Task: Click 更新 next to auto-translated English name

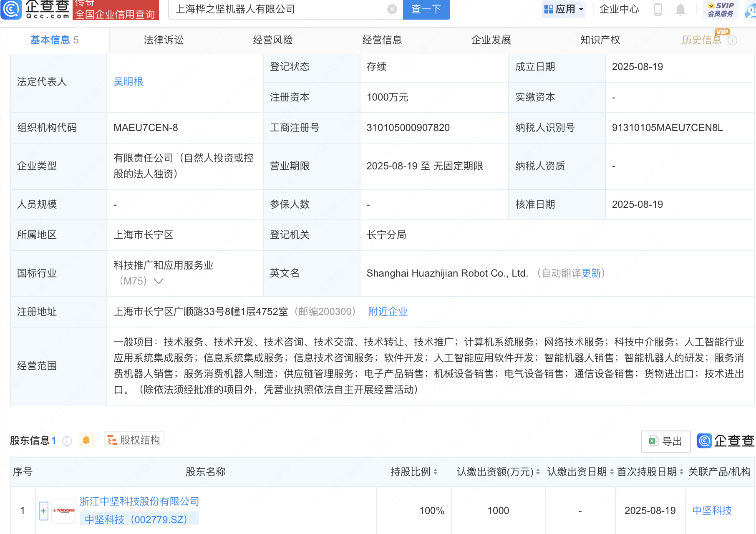Action: click(591, 273)
